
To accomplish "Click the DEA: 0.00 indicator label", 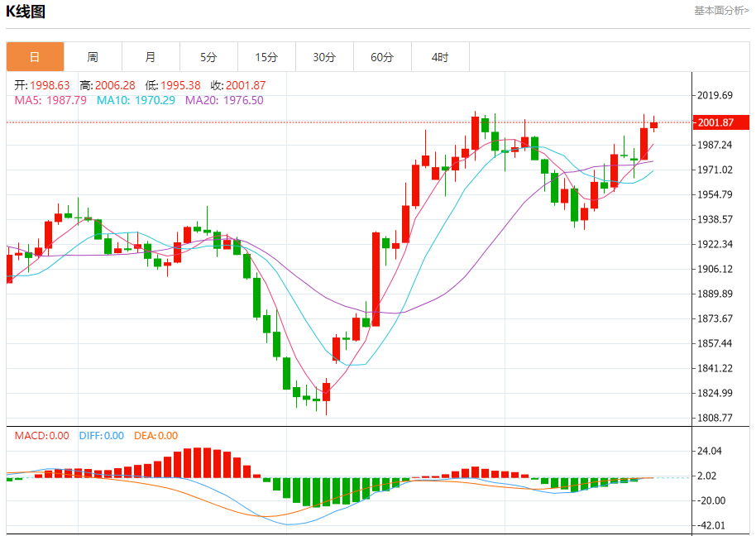I will [156, 436].
